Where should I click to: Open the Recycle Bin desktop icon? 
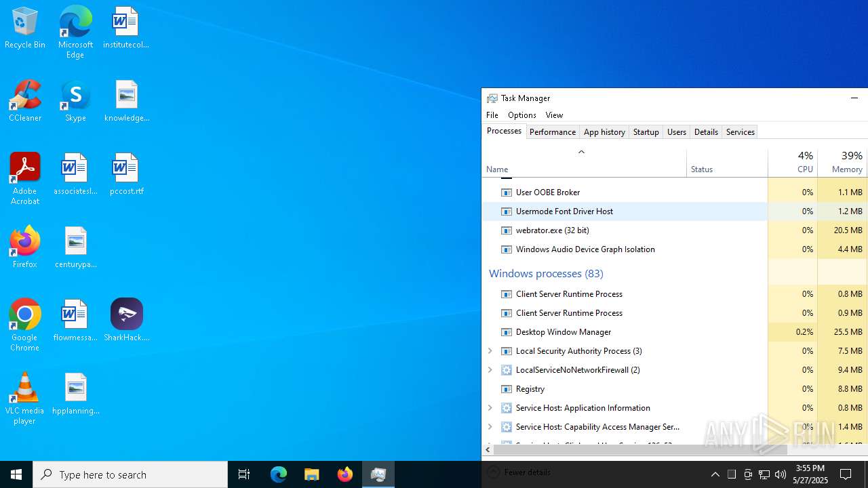[25, 28]
